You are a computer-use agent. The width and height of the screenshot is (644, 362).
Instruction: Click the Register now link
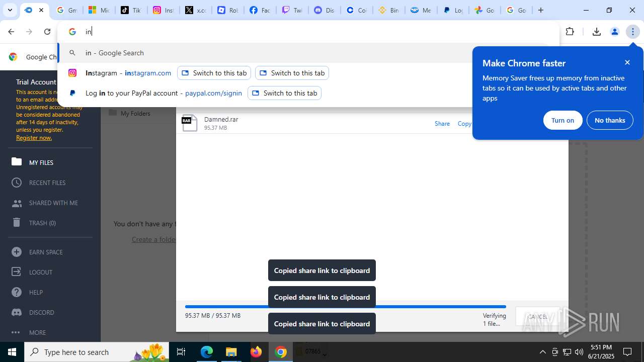click(x=34, y=137)
